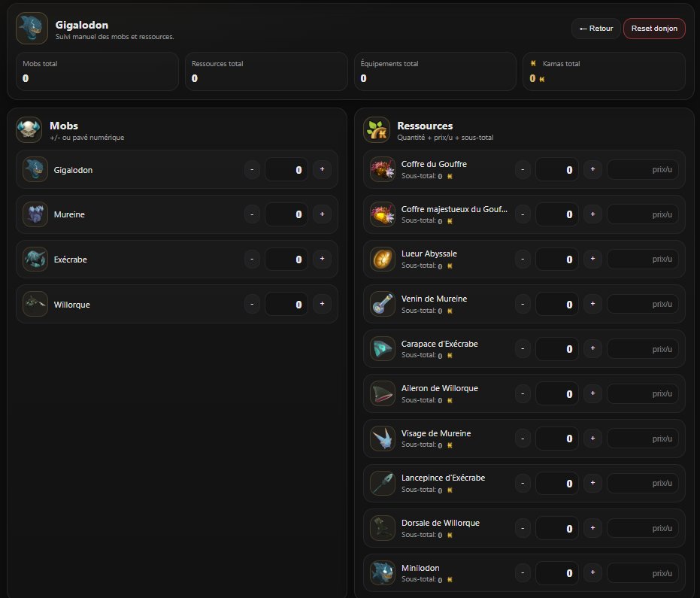
Task: Click the Équipements total card
Action: pos(435,71)
